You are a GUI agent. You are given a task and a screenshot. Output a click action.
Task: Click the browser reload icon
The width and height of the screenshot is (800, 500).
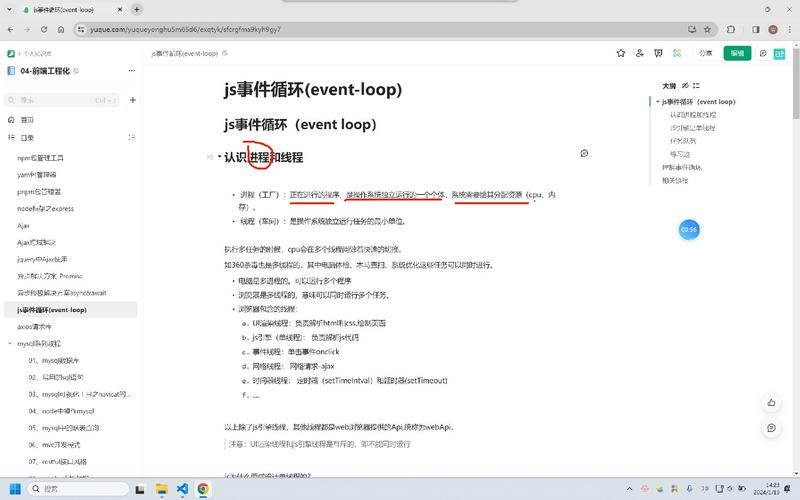point(44,30)
